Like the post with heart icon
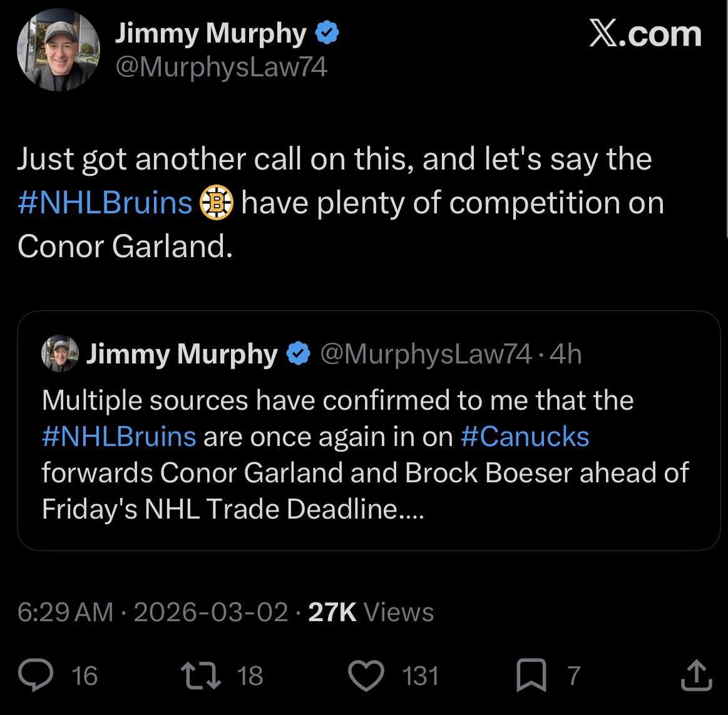Image resolution: width=728 pixels, height=715 pixels. 365,676
